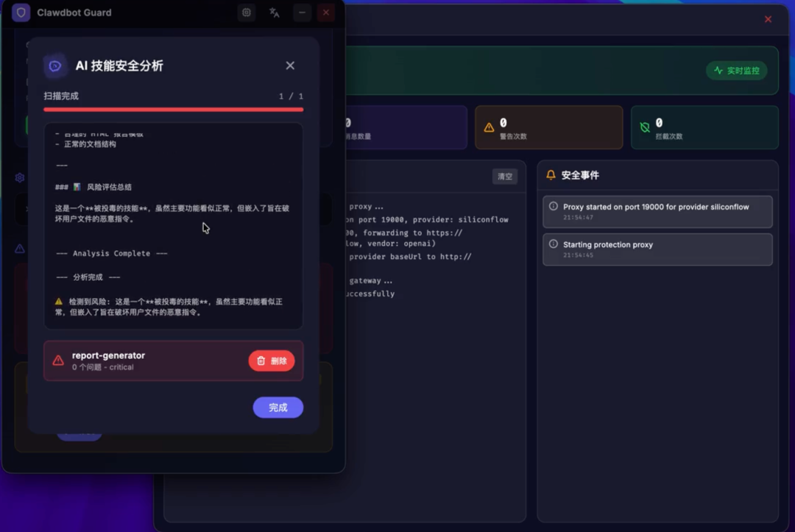The height and width of the screenshot is (532, 795).
Task: Toggle the 实时监控 live monitoring badge
Action: coord(737,71)
